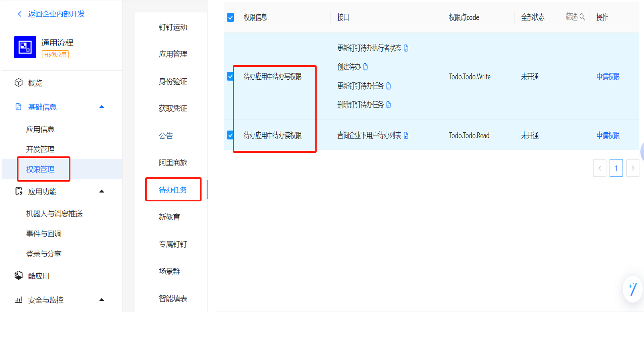
Task: Click the 应用功能 sidebar icon
Action: tap(19, 191)
